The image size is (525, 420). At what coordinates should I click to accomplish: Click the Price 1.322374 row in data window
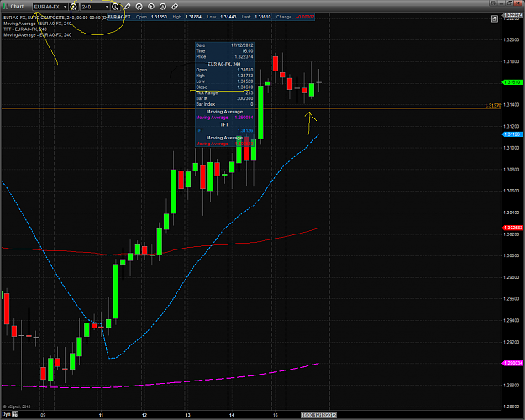pyautogui.click(x=224, y=56)
